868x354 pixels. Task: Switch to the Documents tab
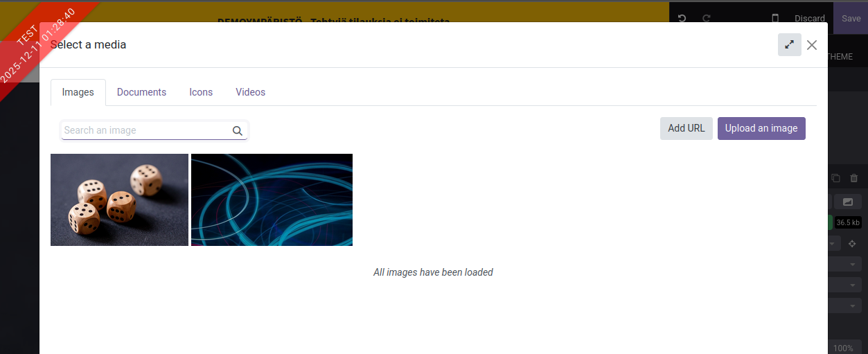(x=141, y=92)
